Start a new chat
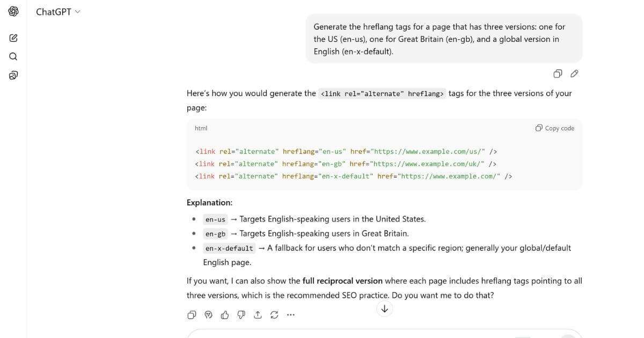Image resolution: width=644 pixels, height=338 pixels. (x=13, y=38)
